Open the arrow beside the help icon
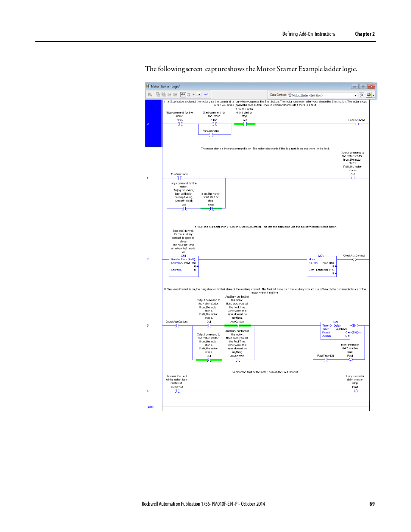 point(374,95)
